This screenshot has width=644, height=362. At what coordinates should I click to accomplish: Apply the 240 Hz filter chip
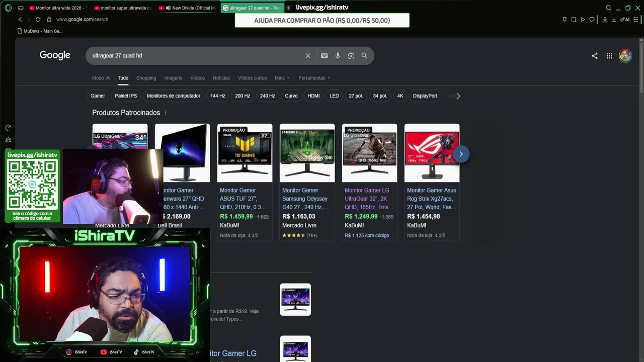coord(268,96)
